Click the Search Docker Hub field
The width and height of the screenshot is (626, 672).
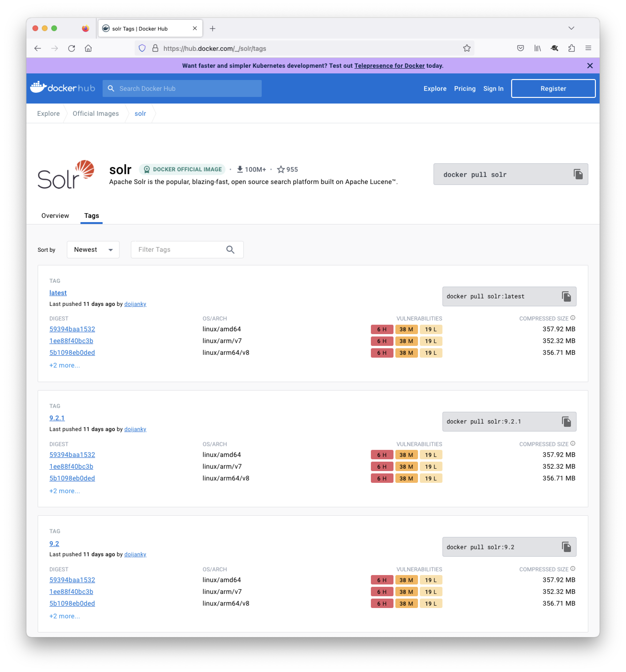(x=183, y=88)
